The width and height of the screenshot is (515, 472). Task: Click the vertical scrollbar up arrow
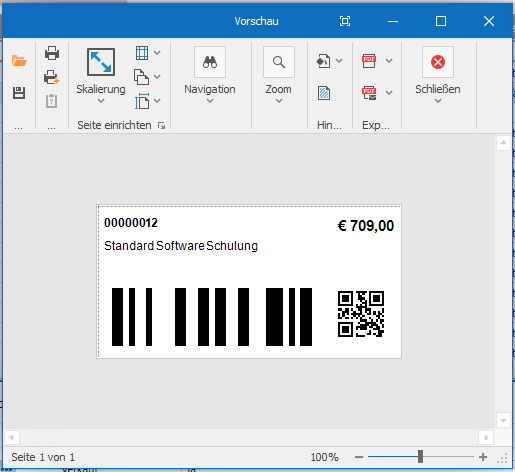503,143
